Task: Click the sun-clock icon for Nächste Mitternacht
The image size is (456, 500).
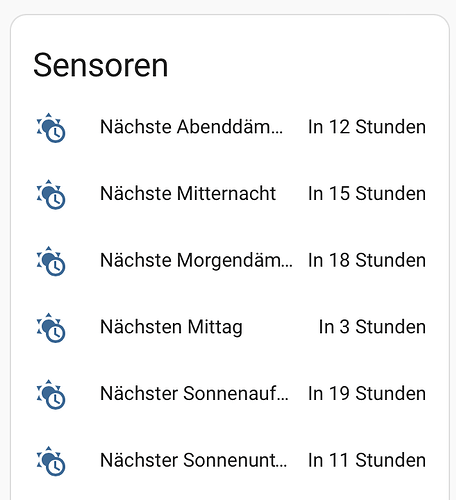Action: [x=51, y=194]
